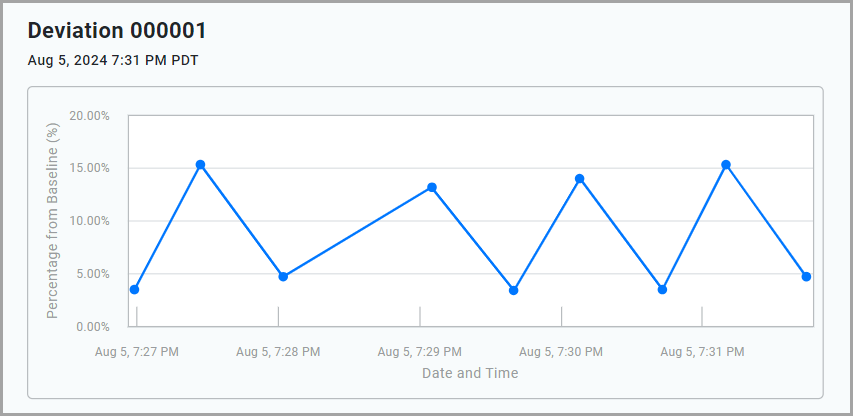The height and width of the screenshot is (416, 853).
Task: Click the 20.00% y-axis label
Action: (90, 116)
